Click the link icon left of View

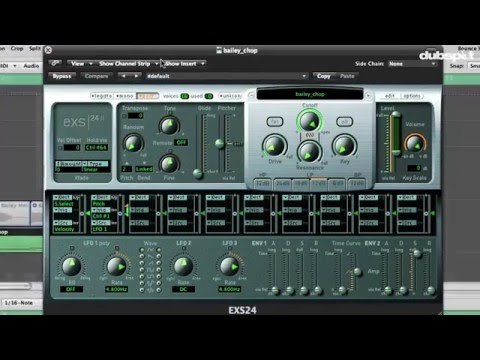[x=55, y=63]
